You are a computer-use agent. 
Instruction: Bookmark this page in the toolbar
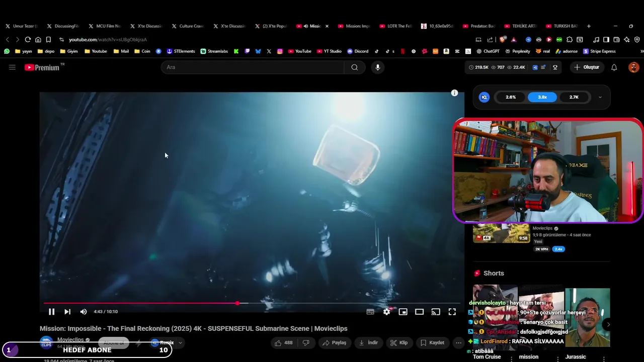(48, 39)
